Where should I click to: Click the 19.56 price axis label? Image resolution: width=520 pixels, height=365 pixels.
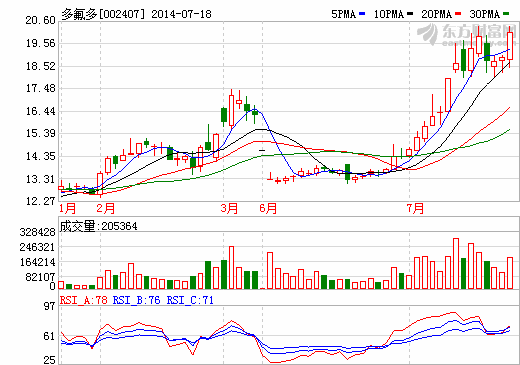point(40,43)
